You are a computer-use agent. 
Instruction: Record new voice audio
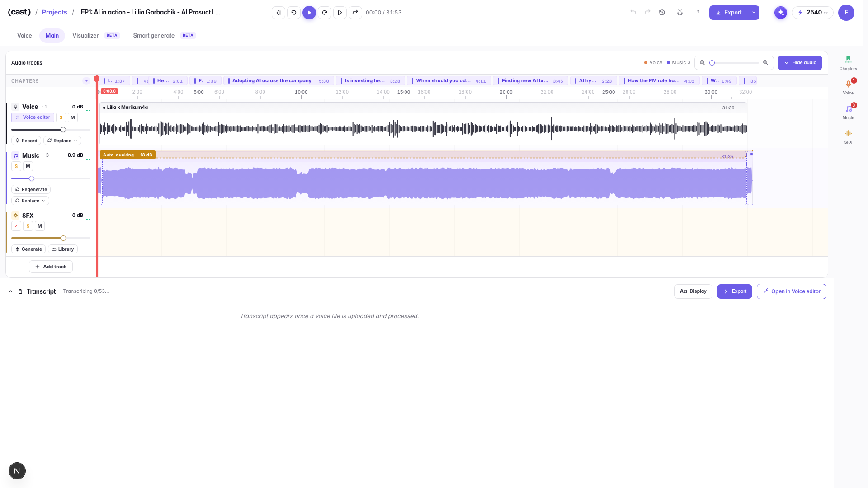(x=26, y=141)
